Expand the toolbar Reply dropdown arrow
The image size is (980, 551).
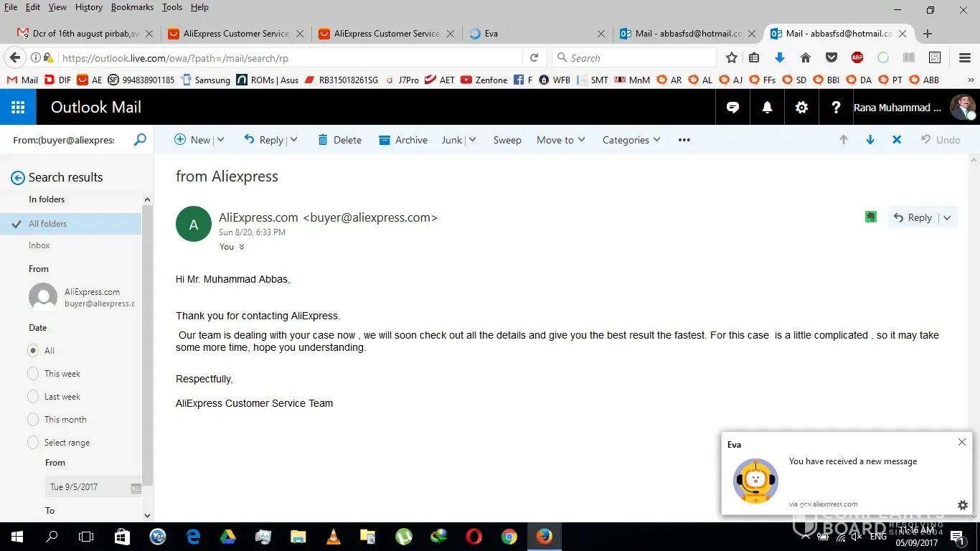pos(293,140)
